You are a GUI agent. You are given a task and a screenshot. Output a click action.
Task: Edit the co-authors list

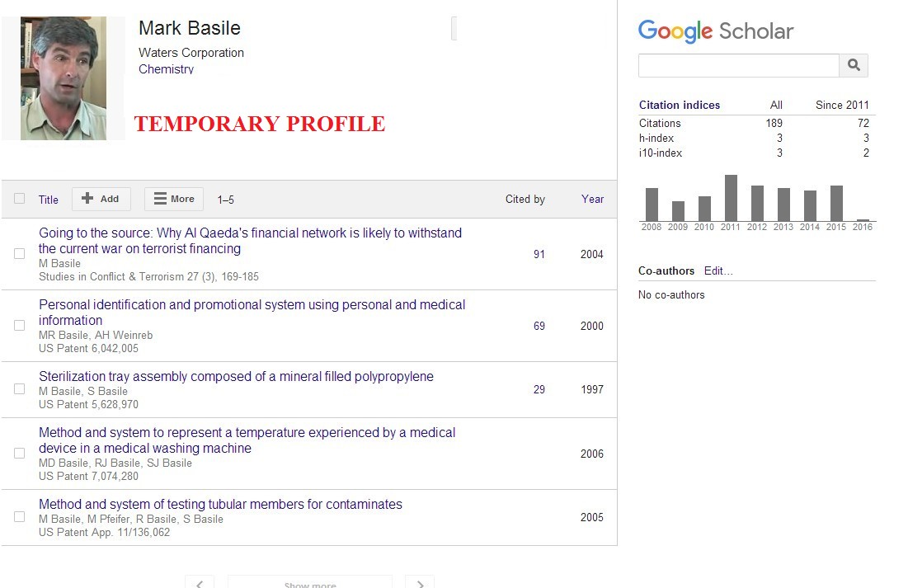pyautogui.click(x=718, y=270)
